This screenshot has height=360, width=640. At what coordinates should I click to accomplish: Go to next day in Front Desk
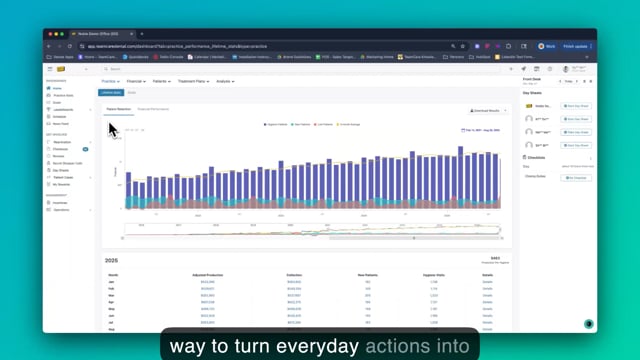click(577, 81)
